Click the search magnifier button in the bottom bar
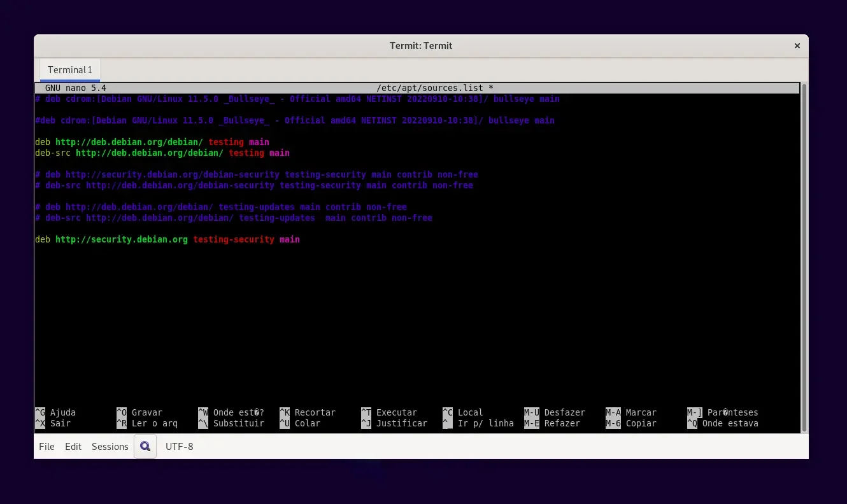Viewport: 847px width, 504px height. [145, 446]
